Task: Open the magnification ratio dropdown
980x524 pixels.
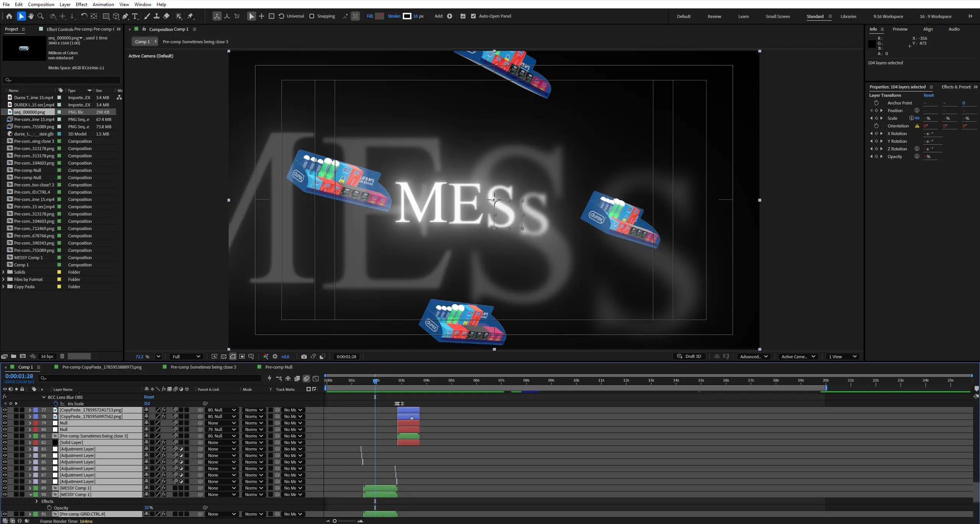Action: 158,356
